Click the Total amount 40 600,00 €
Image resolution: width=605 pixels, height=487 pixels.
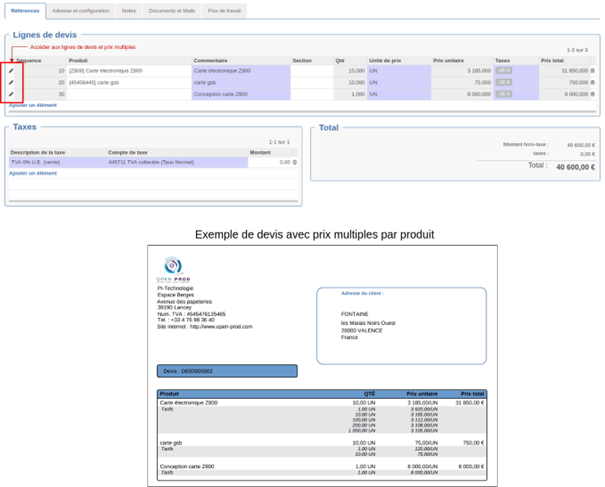coord(575,167)
